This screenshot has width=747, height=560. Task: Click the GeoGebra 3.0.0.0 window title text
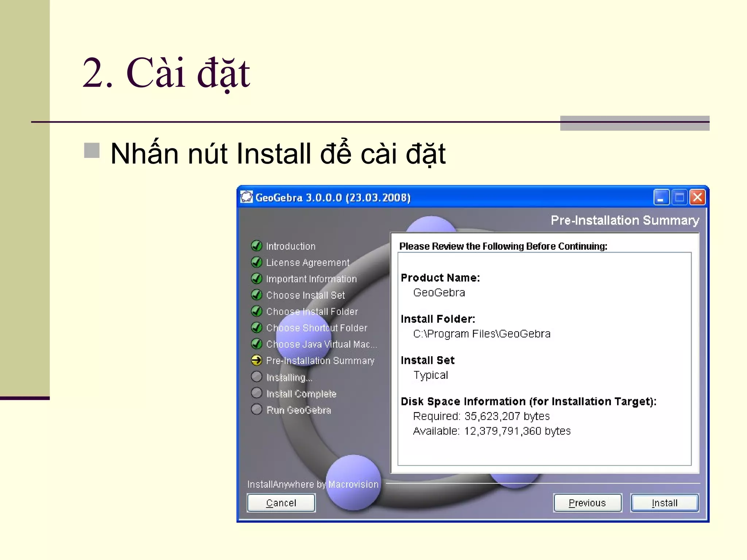[333, 198]
